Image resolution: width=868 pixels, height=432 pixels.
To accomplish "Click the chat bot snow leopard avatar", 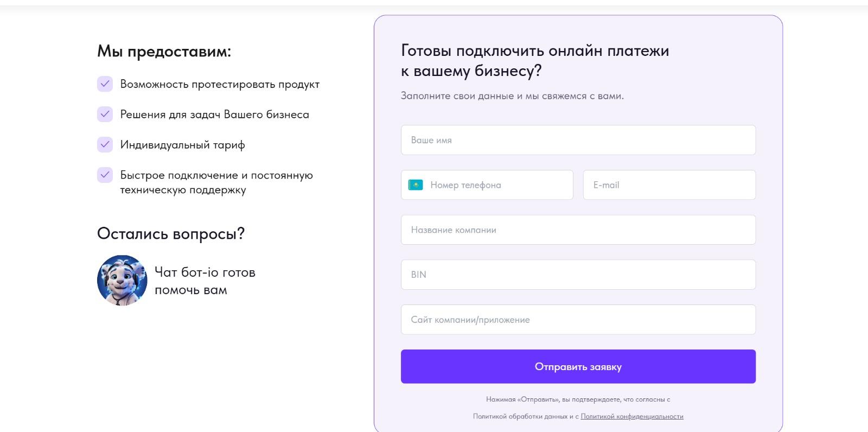I will (x=122, y=280).
